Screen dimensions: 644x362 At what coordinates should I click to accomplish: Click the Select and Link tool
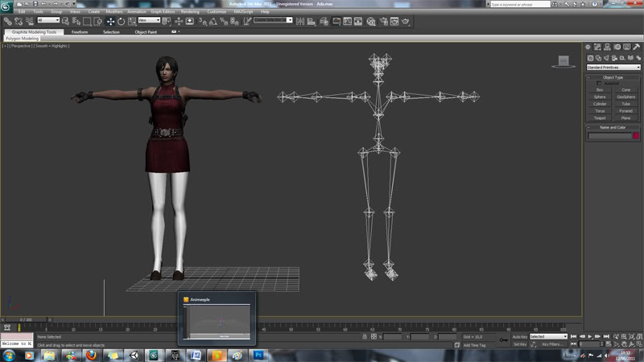(x=7, y=21)
